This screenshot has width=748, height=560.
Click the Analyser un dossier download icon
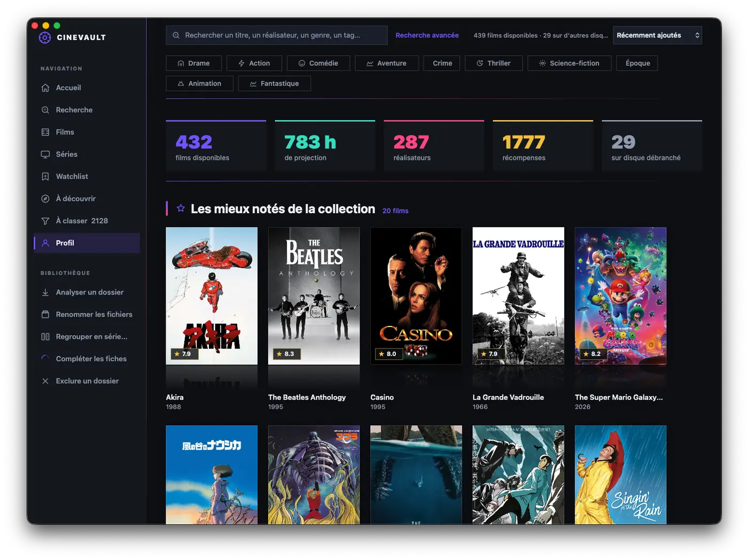[45, 292]
